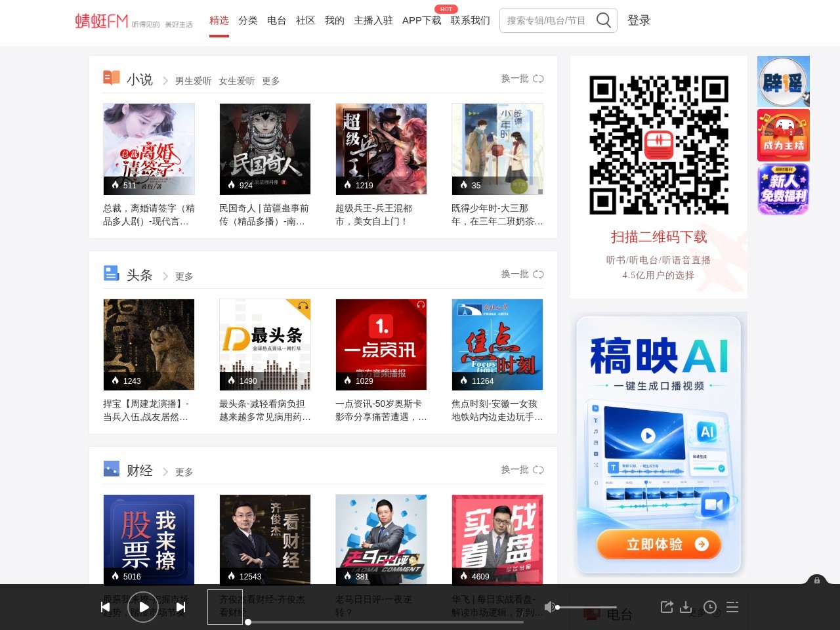Click 更多 in the novel section
The image size is (840, 630).
point(271,81)
